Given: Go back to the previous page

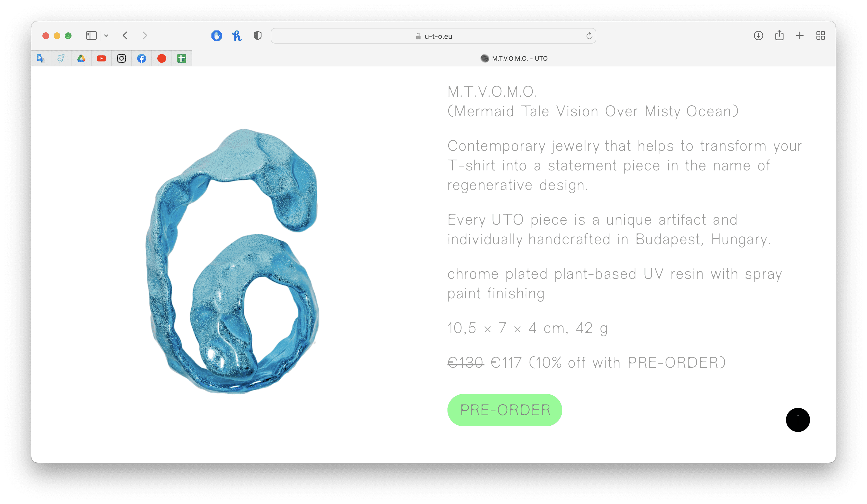Looking at the screenshot, I should (125, 35).
